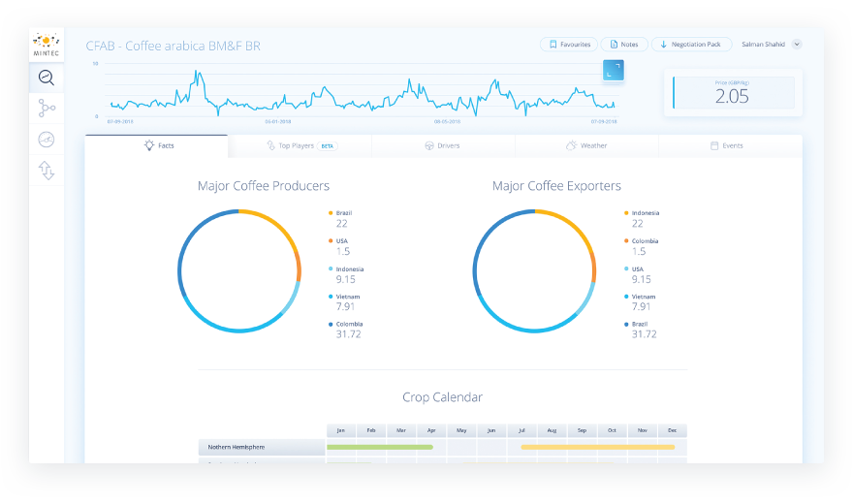Open the Notes button
Screen dimensions: 853x504
tap(624, 44)
